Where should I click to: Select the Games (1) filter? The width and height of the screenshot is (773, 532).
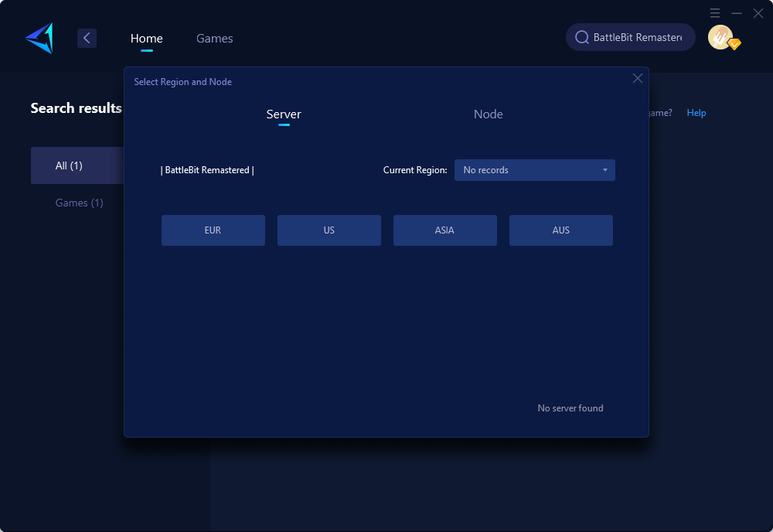79,203
